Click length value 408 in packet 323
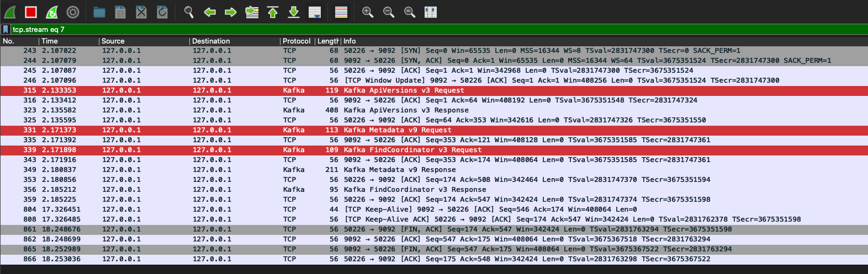Viewport: 868px width, 274px height. (x=332, y=110)
